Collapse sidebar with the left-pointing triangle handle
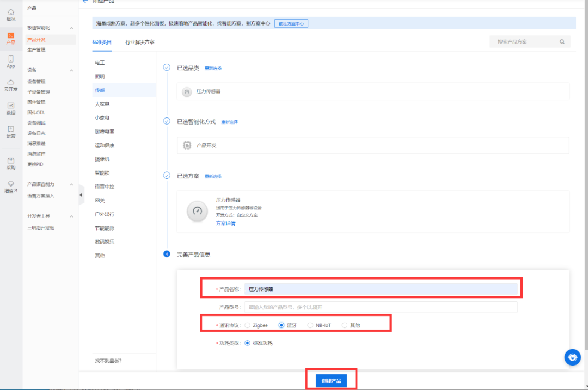Screen dimensions: 588x390 81,195
